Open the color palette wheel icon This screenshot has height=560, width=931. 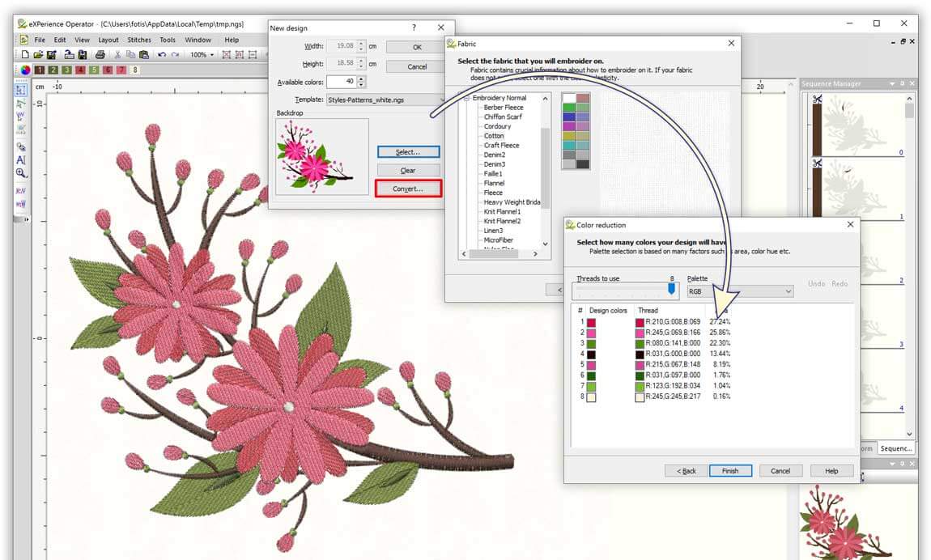point(27,69)
